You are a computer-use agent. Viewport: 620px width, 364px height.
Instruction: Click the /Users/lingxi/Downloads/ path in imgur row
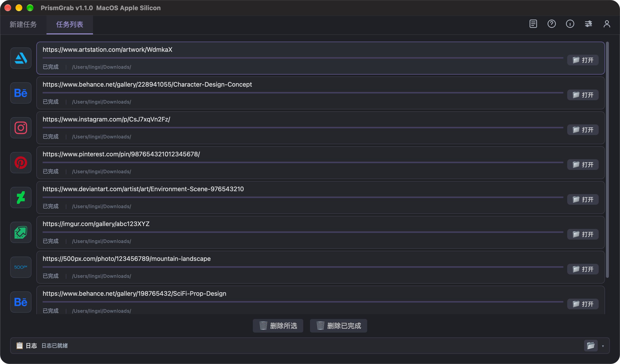pyautogui.click(x=101, y=241)
